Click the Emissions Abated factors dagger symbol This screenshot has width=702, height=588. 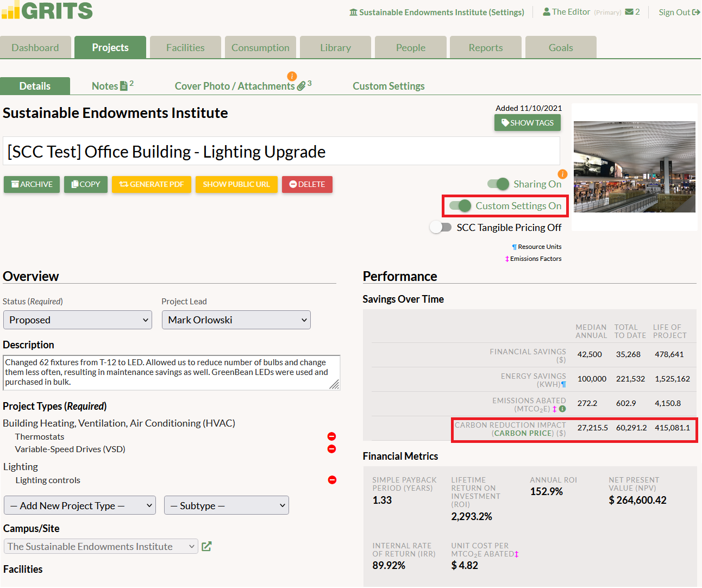pos(554,409)
